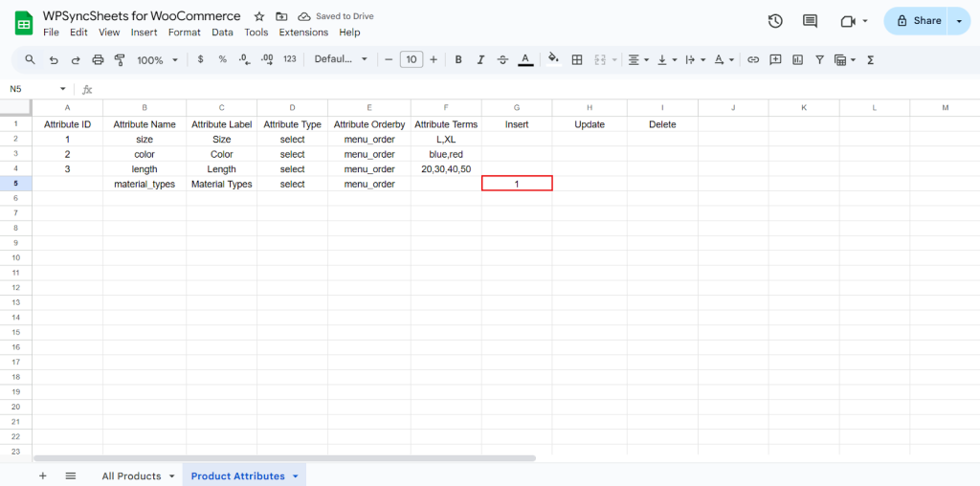Format as currency
Image resolution: width=980 pixels, height=486 pixels.
[x=200, y=59]
